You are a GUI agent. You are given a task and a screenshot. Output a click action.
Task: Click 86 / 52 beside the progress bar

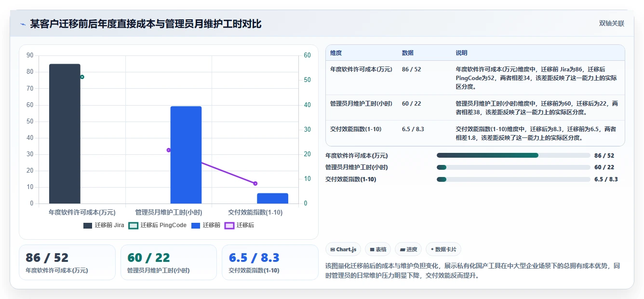pos(604,156)
